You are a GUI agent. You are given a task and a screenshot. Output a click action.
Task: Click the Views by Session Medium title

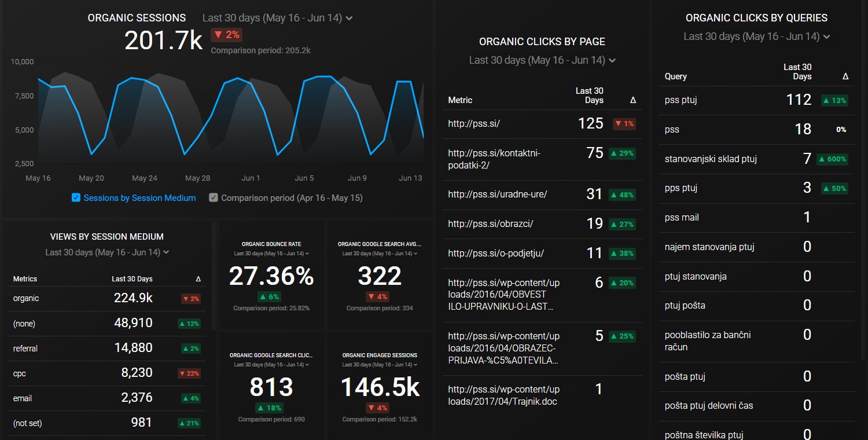[x=107, y=236]
